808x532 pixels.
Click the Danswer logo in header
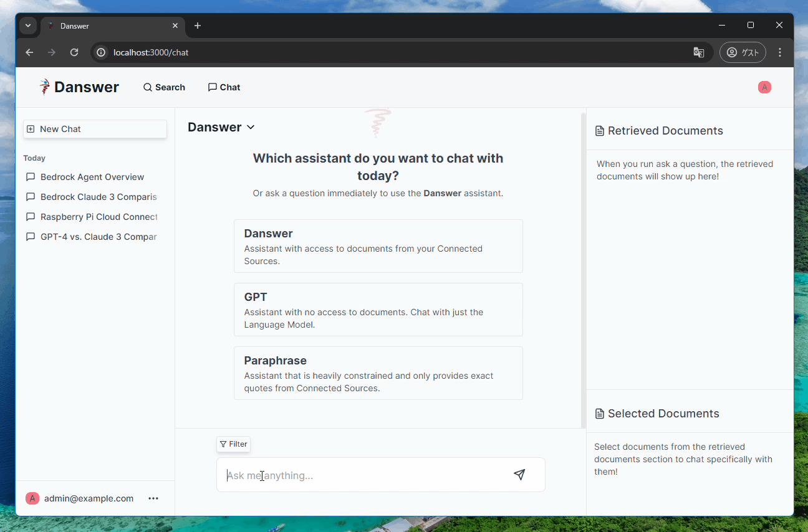[79, 87]
